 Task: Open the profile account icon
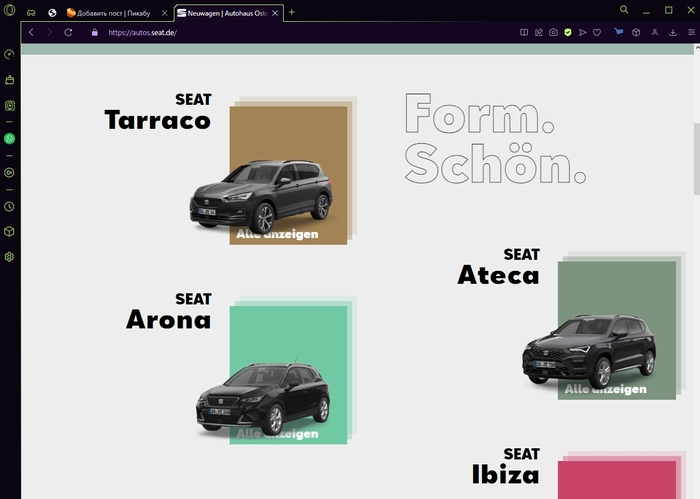coord(654,32)
